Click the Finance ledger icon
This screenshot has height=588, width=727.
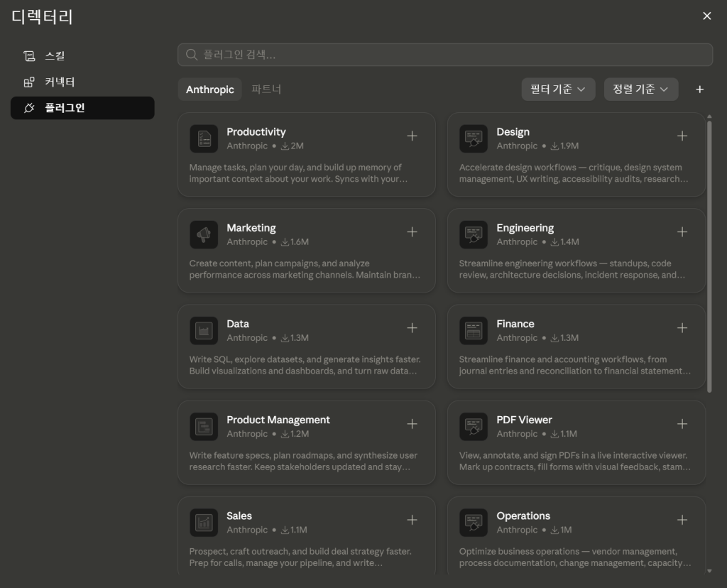(474, 331)
